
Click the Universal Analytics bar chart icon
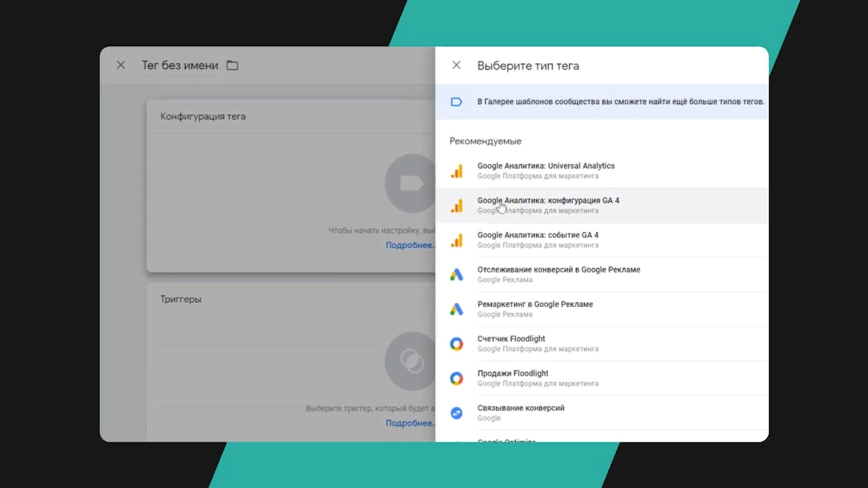[457, 171]
